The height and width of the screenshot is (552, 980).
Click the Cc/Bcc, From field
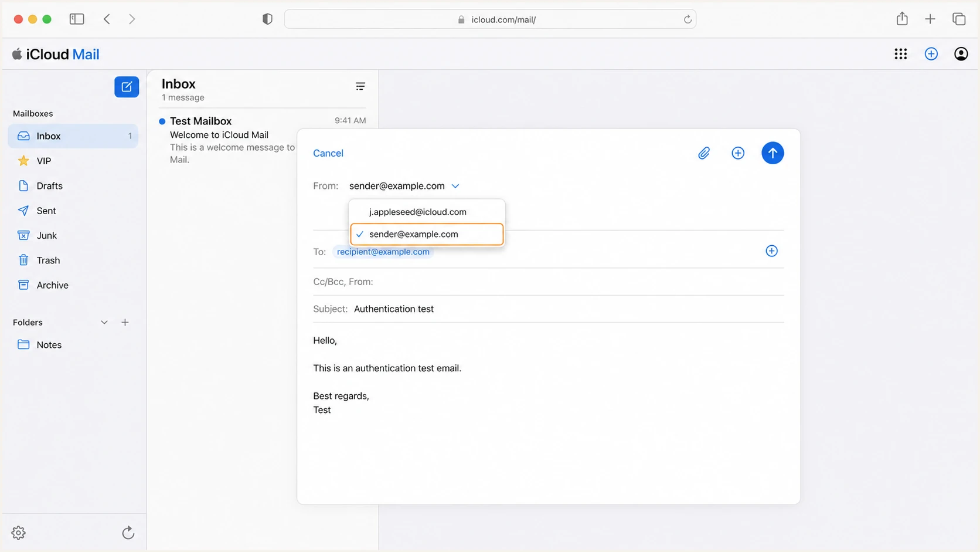coord(549,282)
